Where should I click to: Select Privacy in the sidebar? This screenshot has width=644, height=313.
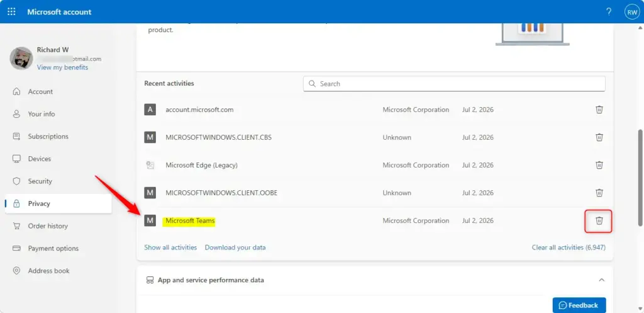pyautogui.click(x=58, y=203)
